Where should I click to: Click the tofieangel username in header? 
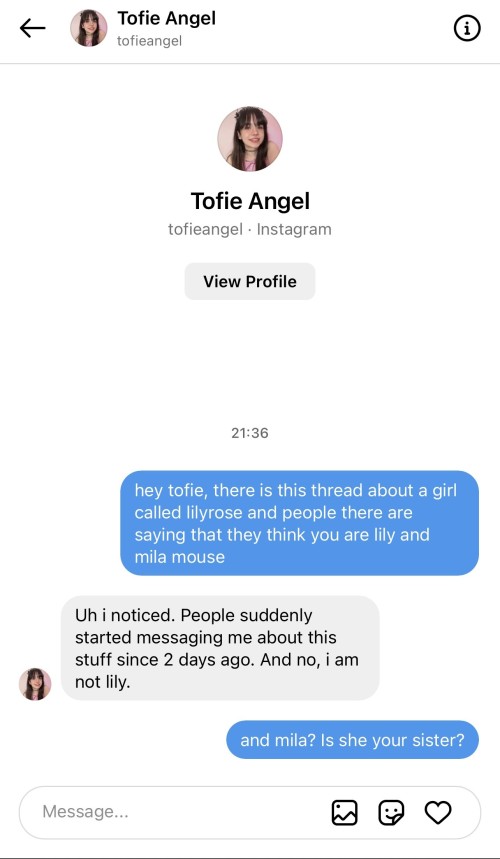click(x=150, y=41)
